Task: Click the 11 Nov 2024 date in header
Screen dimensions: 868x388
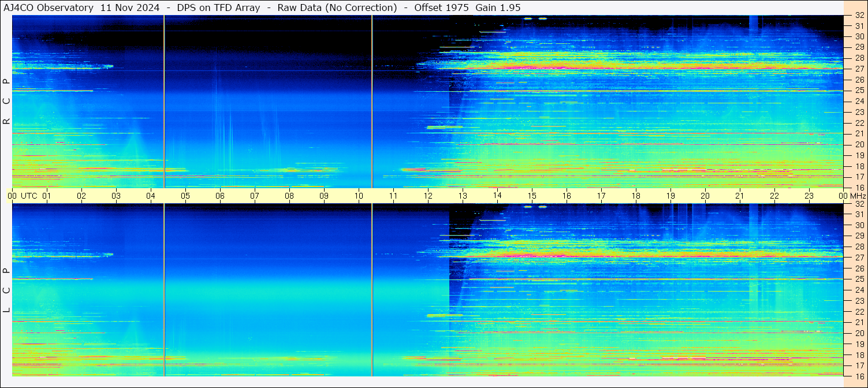Action: (129, 8)
